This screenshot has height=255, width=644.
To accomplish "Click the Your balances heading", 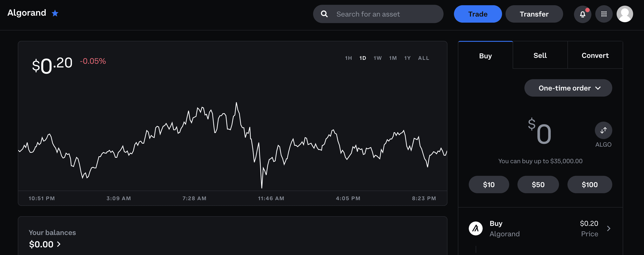I will coord(52,232).
